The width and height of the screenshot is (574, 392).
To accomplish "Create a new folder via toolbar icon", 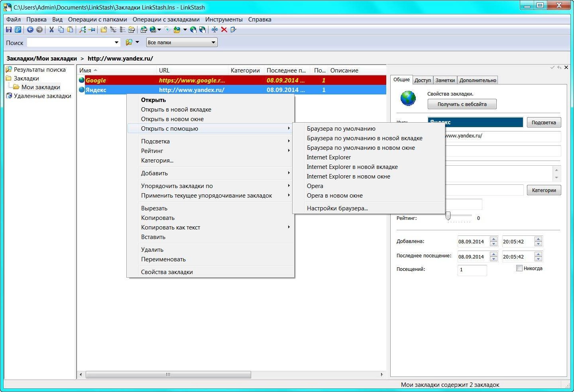I will pyautogui.click(x=104, y=29).
